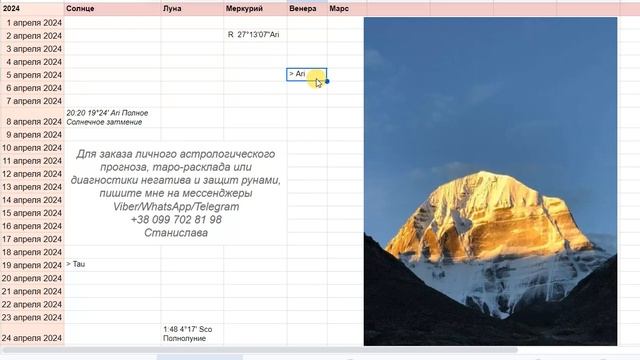Click the '16 апреля 2024' date cell
Image resolution: width=640 pixels, height=360 pixels.
32,226
